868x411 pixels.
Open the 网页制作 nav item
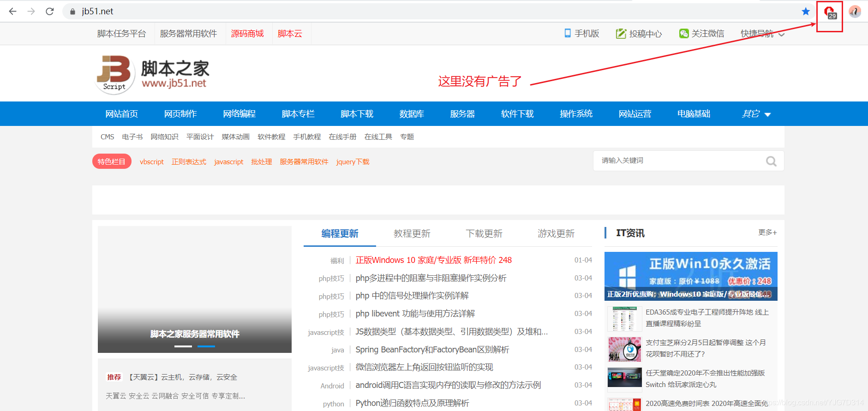(x=180, y=114)
